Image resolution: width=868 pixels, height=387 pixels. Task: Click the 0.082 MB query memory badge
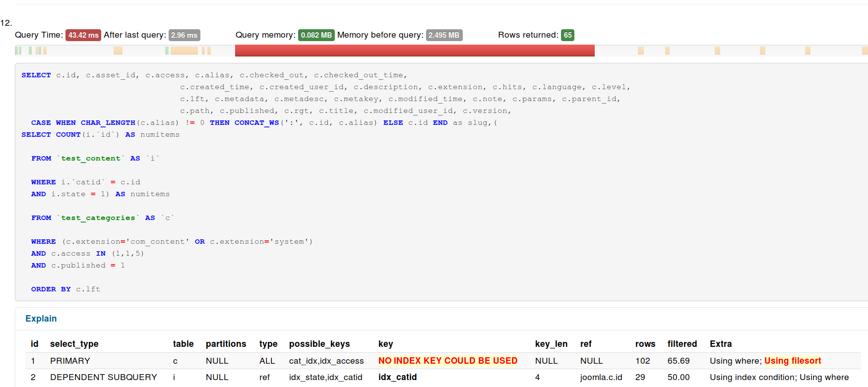tap(316, 35)
